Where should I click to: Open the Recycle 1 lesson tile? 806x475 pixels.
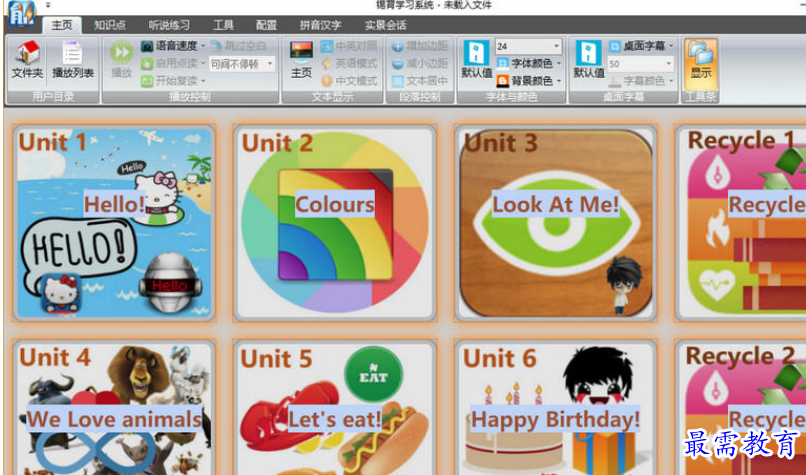(740, 223)
